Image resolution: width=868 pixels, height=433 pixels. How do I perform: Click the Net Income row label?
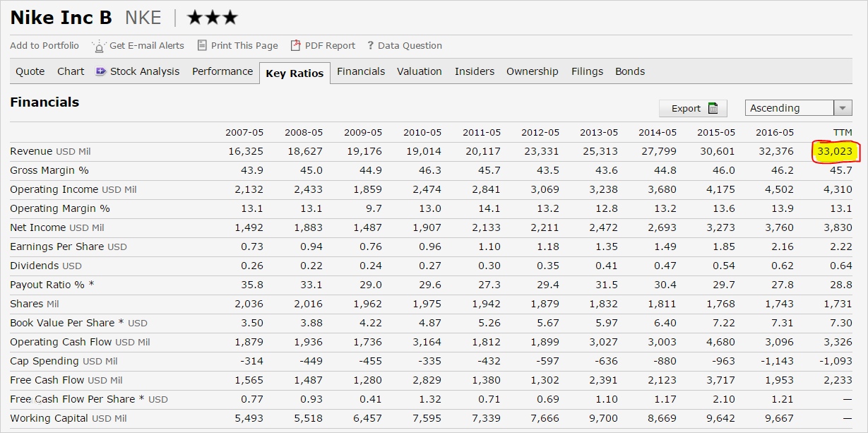coord(57,227)
